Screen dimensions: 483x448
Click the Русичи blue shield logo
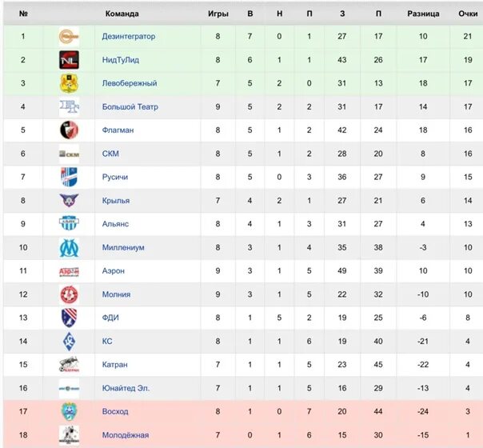(x=69, y=177)
